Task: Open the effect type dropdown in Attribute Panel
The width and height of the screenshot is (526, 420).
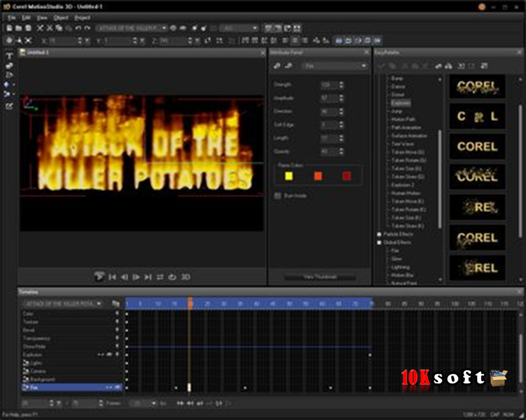Action: (364, 65)
